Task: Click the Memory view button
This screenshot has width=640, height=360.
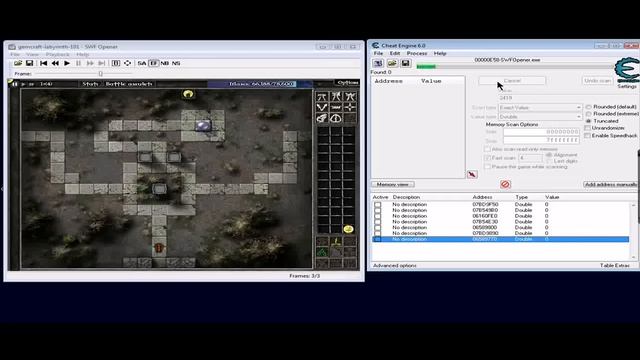Action: coord(393,184)
